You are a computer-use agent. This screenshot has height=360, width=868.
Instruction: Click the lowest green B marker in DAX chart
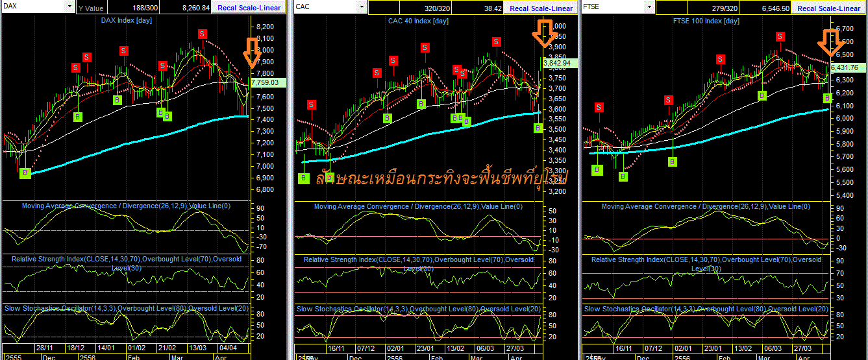click(x=25, y=173)
